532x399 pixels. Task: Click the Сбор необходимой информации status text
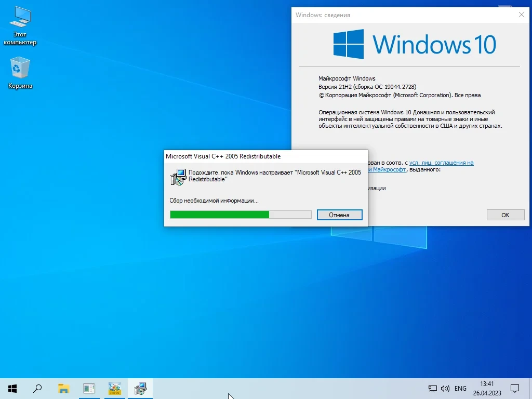tap(214, 201)
